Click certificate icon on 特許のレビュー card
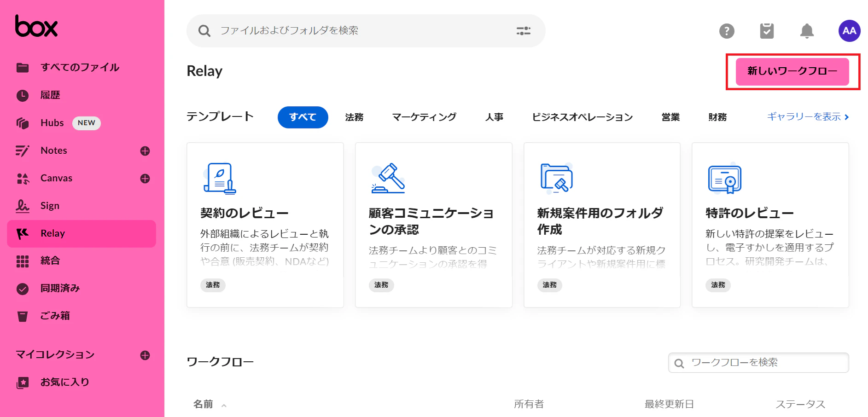Screen dimensions: 868x417 (x=725, y=179)
